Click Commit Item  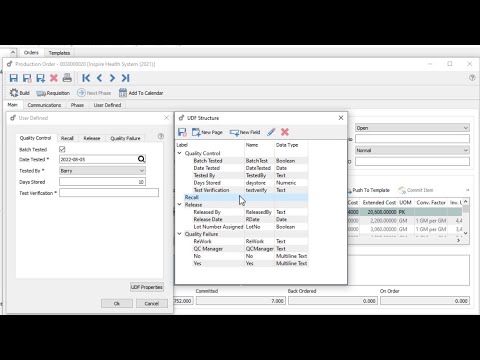point(416,190)
